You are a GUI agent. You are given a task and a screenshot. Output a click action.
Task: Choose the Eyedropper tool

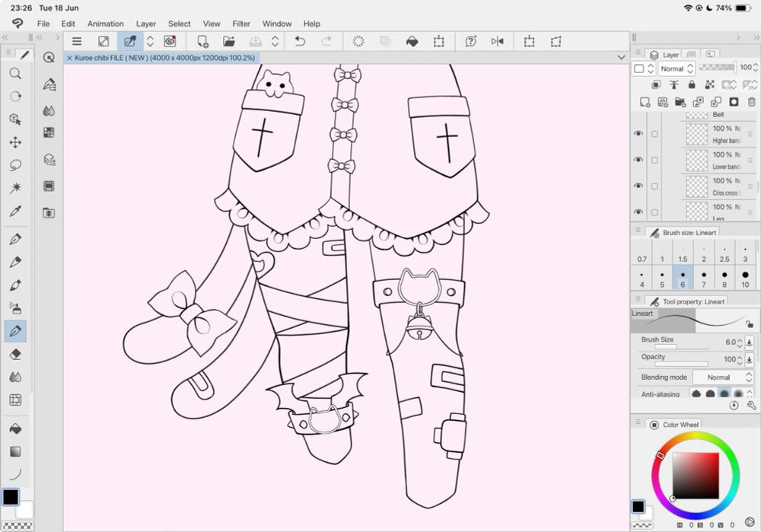click(x=14, y=211)
